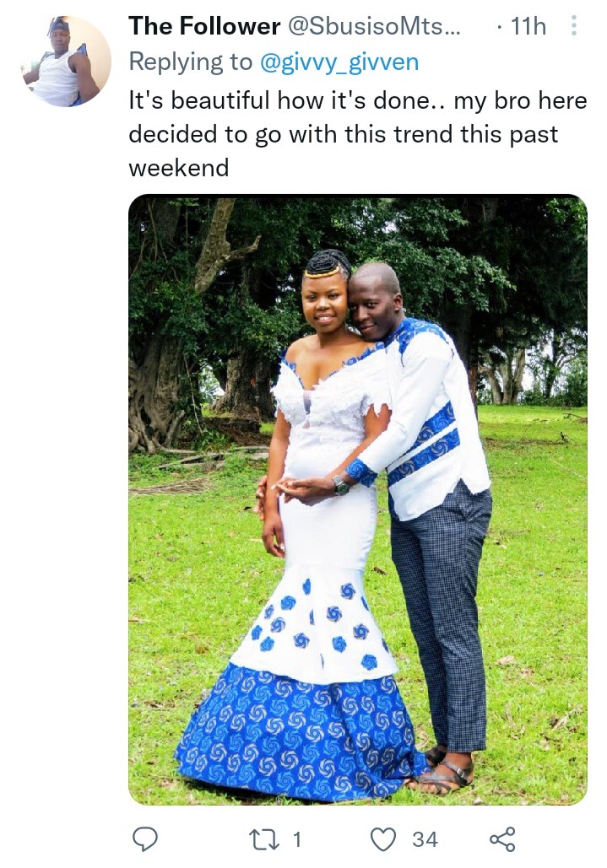The height and width of the screenshot is (868, 607).
Task: Retweet this post using the arrows icon
Action: pos(263,839)
